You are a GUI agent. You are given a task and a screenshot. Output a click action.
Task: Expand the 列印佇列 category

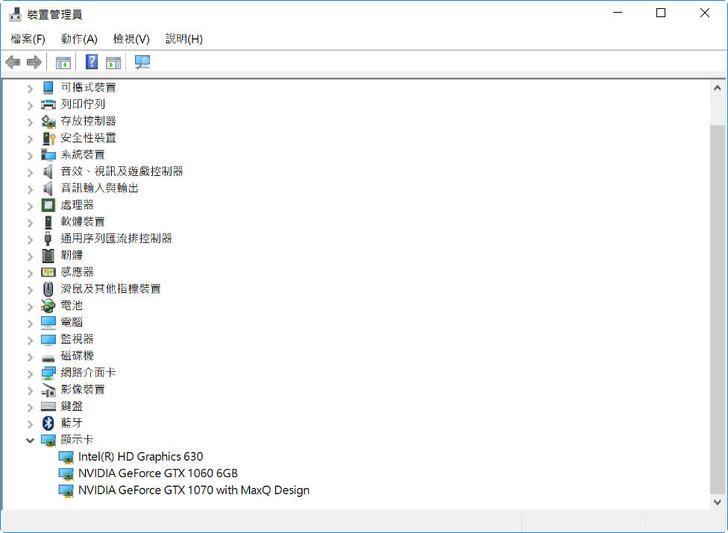pos(30,105)
